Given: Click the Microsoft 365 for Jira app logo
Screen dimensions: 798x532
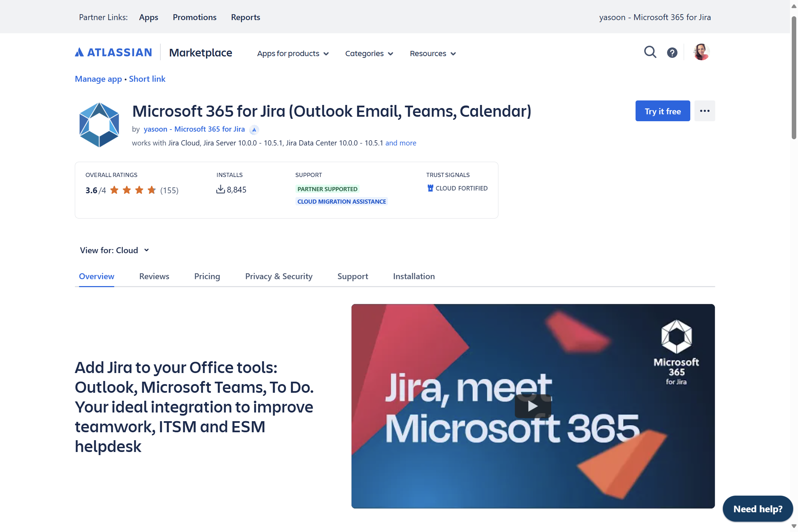Looking at the screenshot, I should coord(99,125).
